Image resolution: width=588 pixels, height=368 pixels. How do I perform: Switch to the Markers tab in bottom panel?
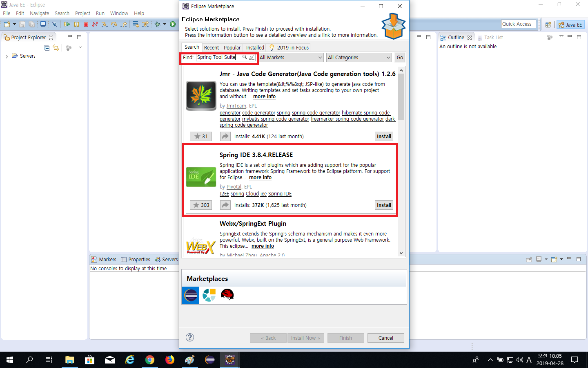coord(104,259)
